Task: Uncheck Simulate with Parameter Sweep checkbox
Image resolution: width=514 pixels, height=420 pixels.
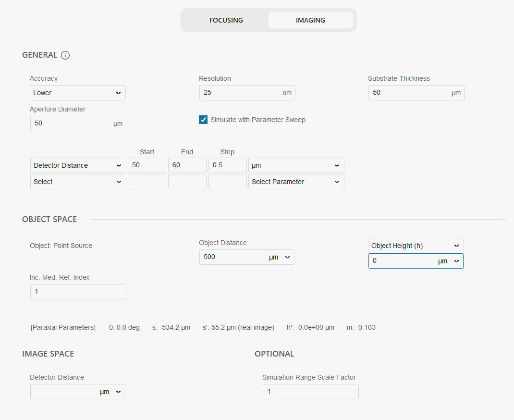Action: (203, 120)
